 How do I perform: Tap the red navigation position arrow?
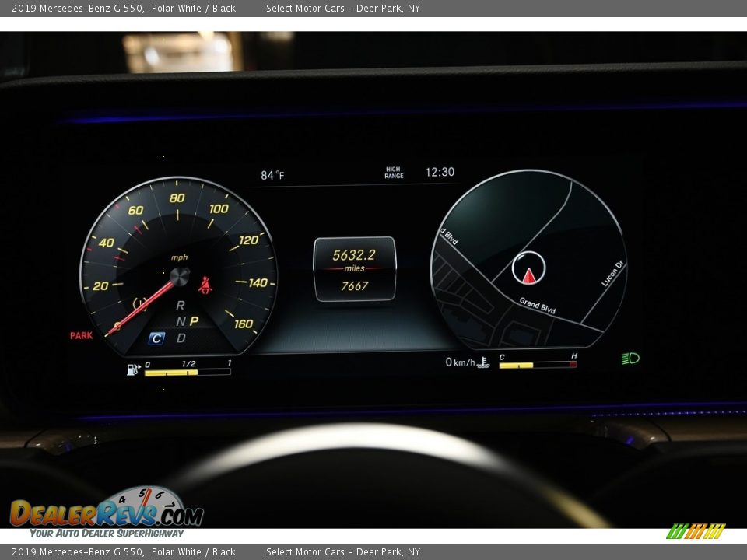click(529, 275)
